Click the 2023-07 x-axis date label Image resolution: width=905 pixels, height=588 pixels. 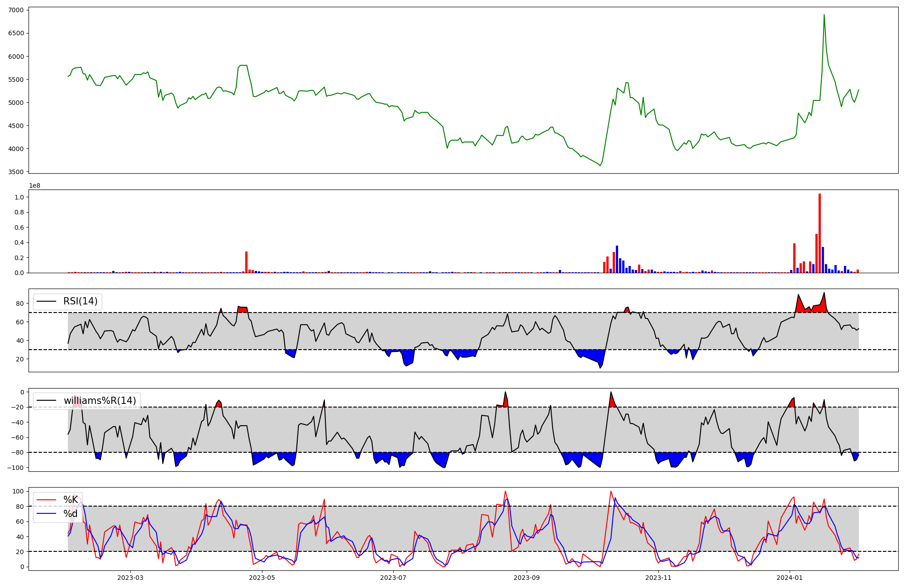(x=394, y=578)
